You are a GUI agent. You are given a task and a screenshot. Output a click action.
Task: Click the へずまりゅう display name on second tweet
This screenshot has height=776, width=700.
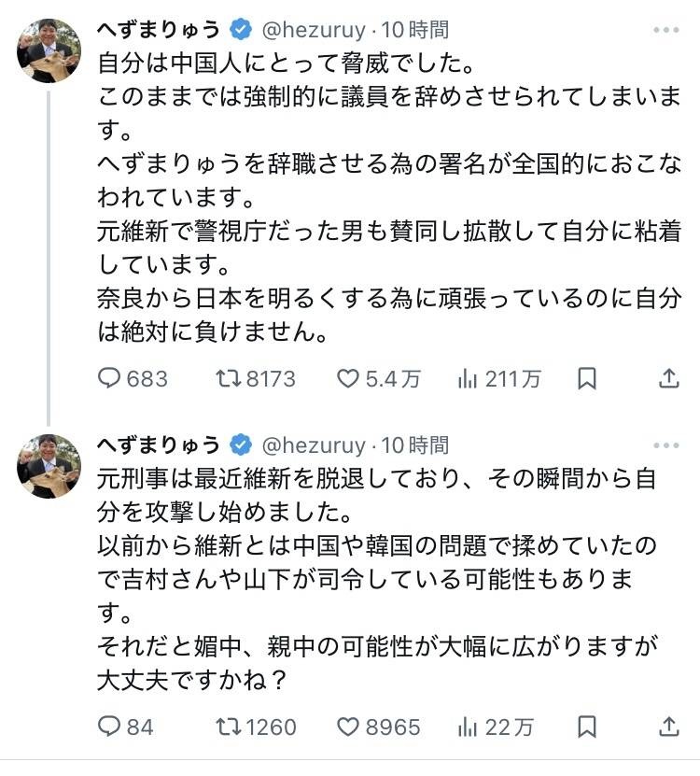click(159, 445)
